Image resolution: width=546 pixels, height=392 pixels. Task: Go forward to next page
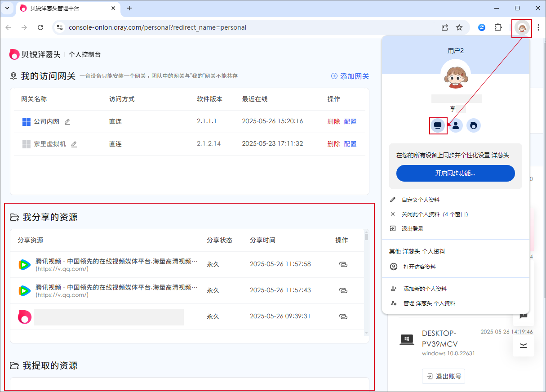point(24,27)
